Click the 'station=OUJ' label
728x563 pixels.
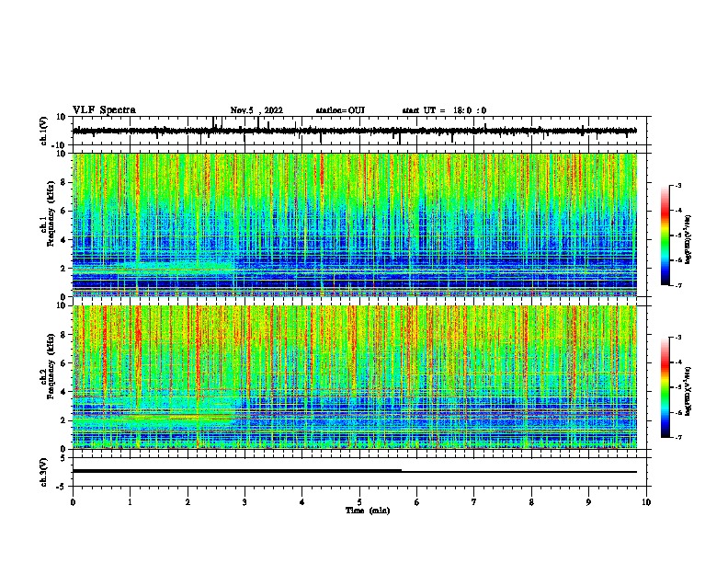[340, 110]
